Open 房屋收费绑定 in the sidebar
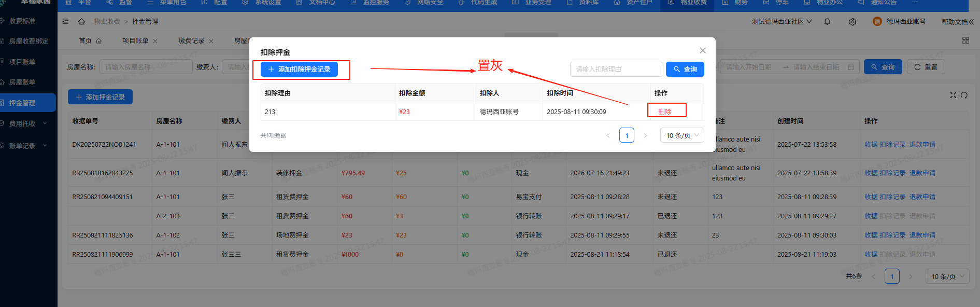This screenshot has width=980, height=307. 28,41
